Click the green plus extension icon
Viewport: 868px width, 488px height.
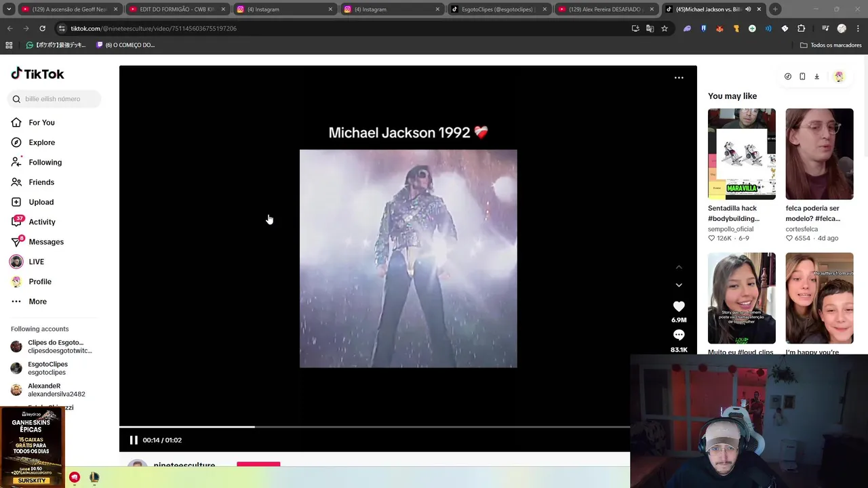coord(752,28)
